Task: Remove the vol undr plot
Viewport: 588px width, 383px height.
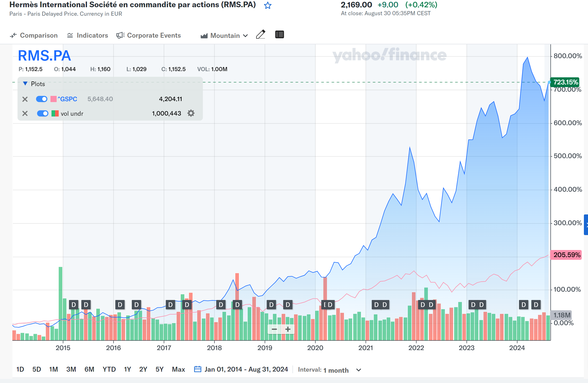Action: 25,113
